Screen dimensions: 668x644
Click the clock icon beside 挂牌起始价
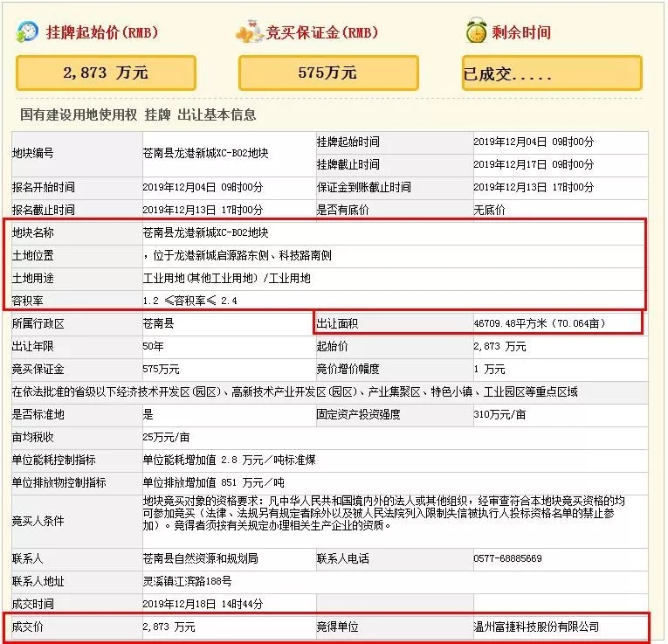[27, 31]
